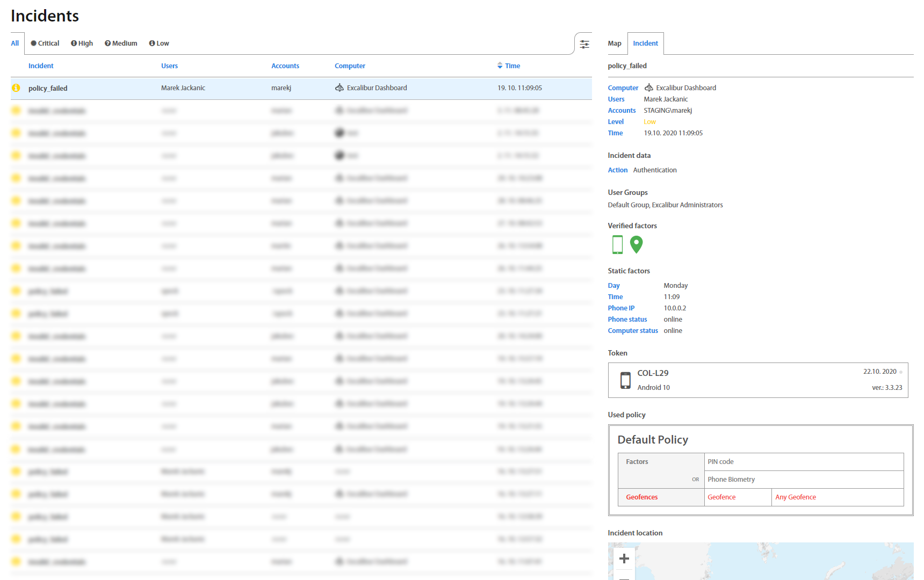
Task: Open the filter settings sliders icon
Action: pos(584,44)
